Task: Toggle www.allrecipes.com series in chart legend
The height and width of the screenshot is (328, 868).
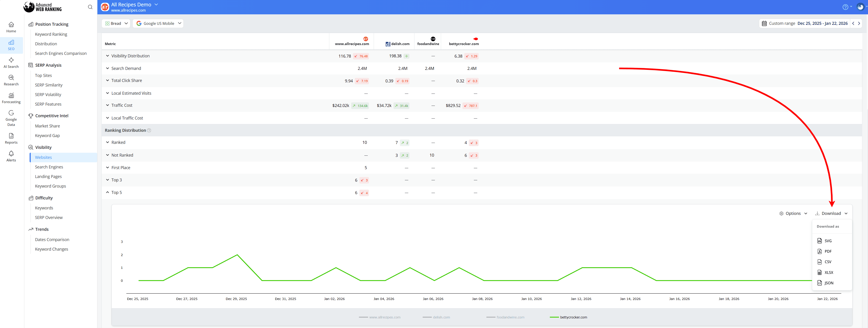Action: tap(380, 318)
